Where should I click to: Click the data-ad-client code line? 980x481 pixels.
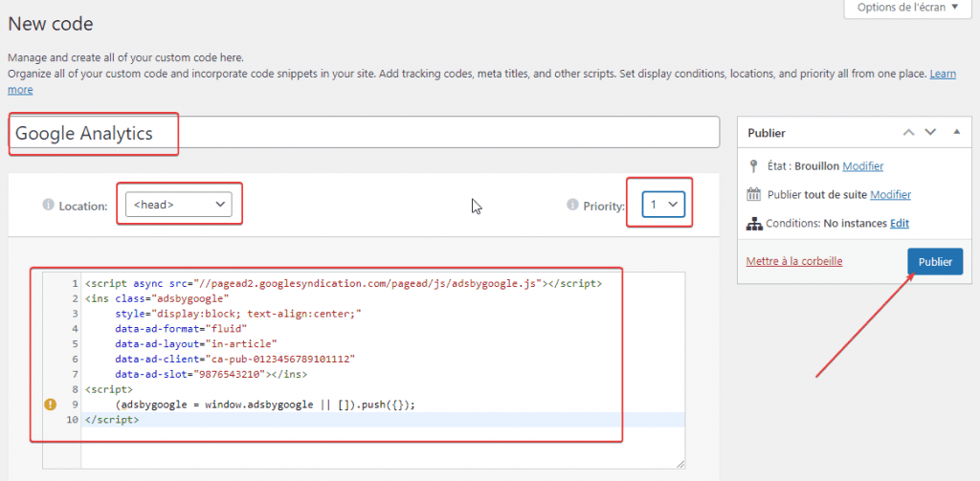[235, 360]
